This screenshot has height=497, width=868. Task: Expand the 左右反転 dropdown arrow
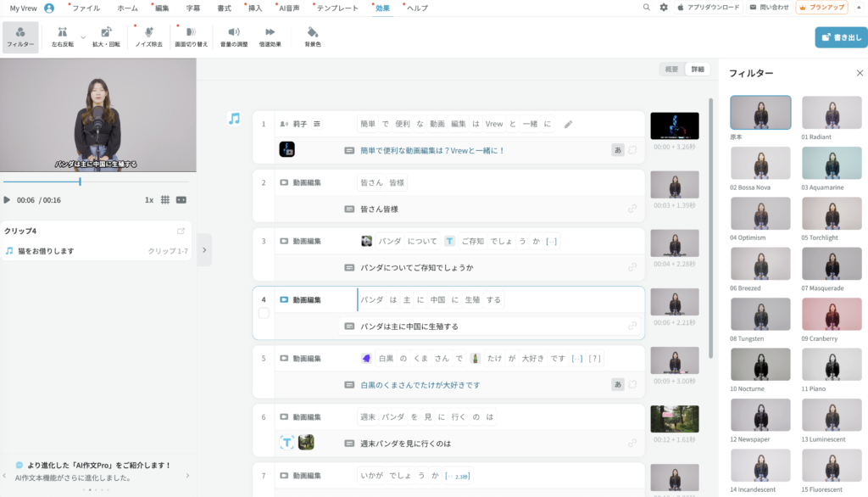coord(83,37)
